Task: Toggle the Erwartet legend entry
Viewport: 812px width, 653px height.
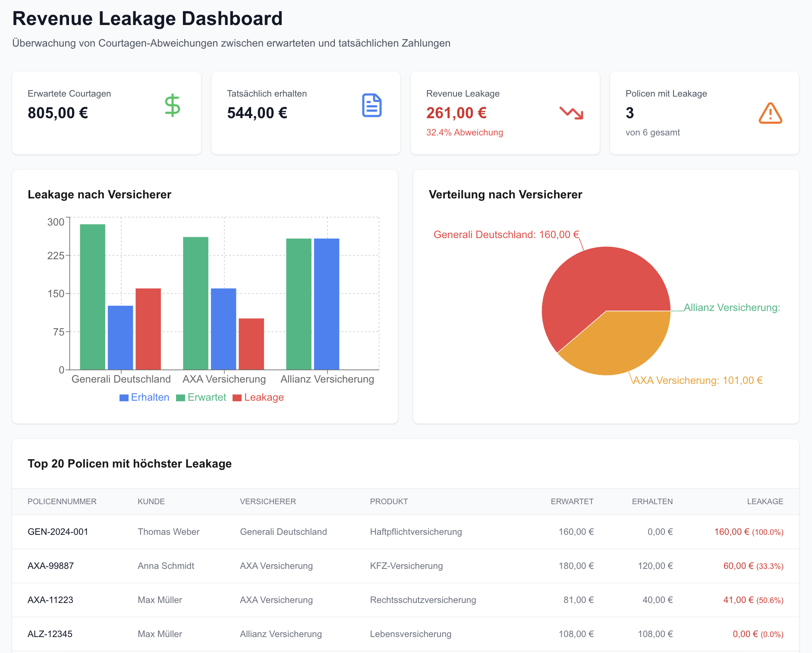Action: 201,397
